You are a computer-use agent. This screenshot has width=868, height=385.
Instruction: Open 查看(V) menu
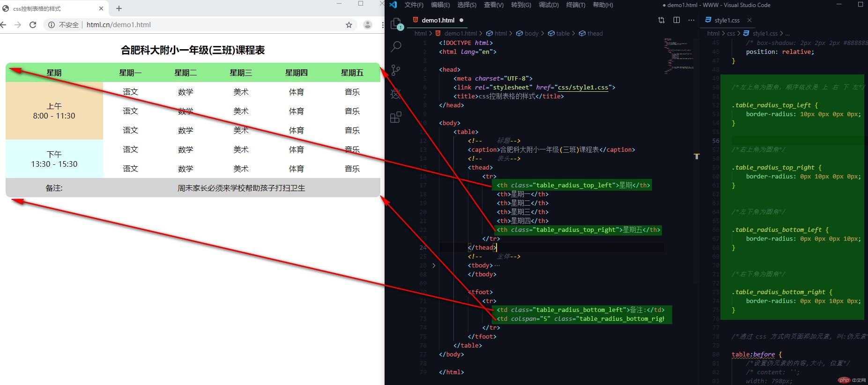tap(494, 5)
